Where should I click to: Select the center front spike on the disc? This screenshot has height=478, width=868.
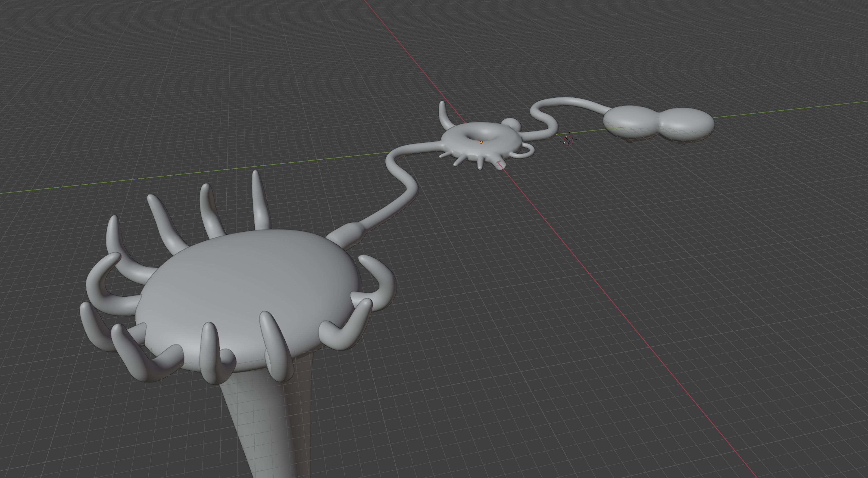(209, 350)
